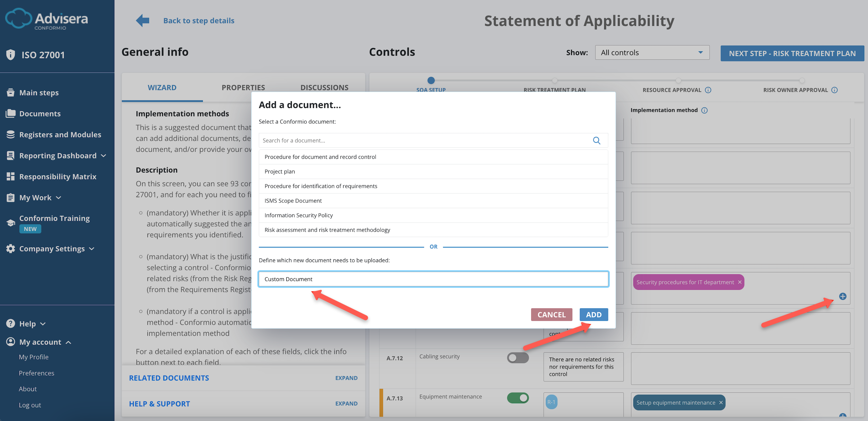Expand the My Work section

point(35,197)
